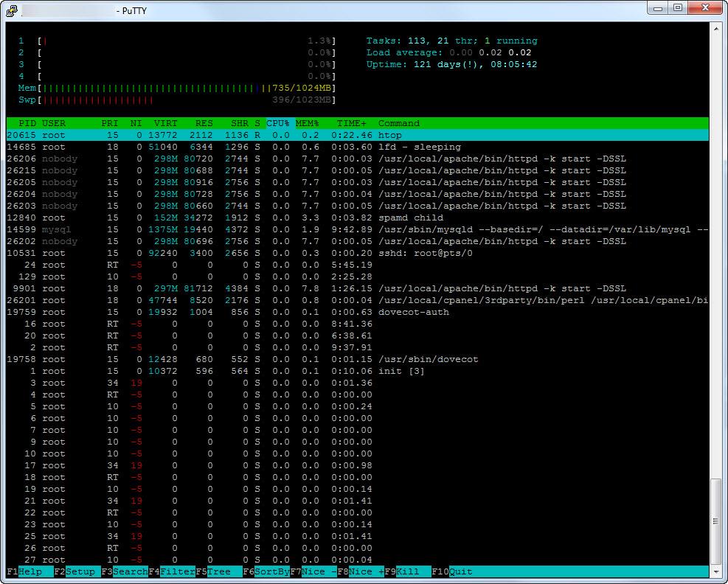Sort by CPU% column header
The height and width of the screenshot is (584, 728).
click(278, 123)
